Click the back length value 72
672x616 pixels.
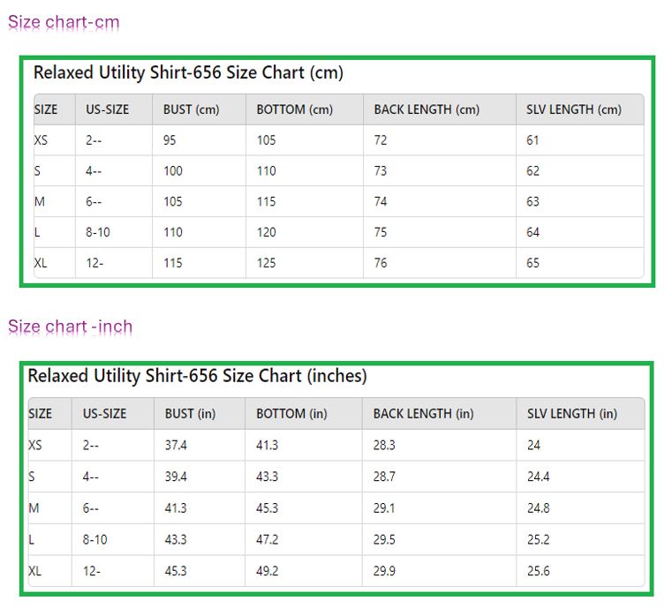click(x=380, y=139)
